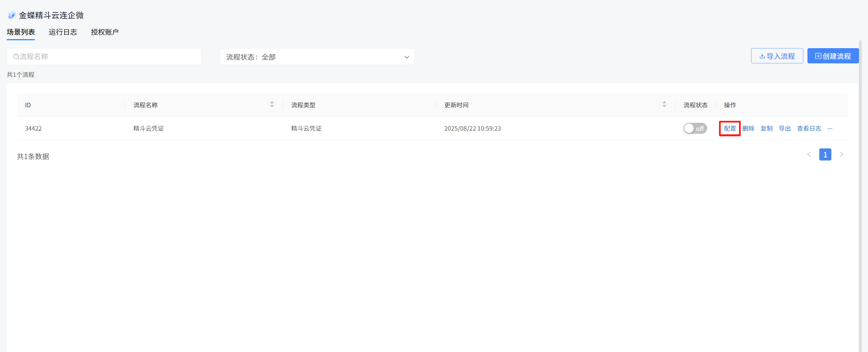The height and width of the screenshot is (352, 868).
Task: Open the more actions ellipsis icon
Action: click(x=830, y=129)
